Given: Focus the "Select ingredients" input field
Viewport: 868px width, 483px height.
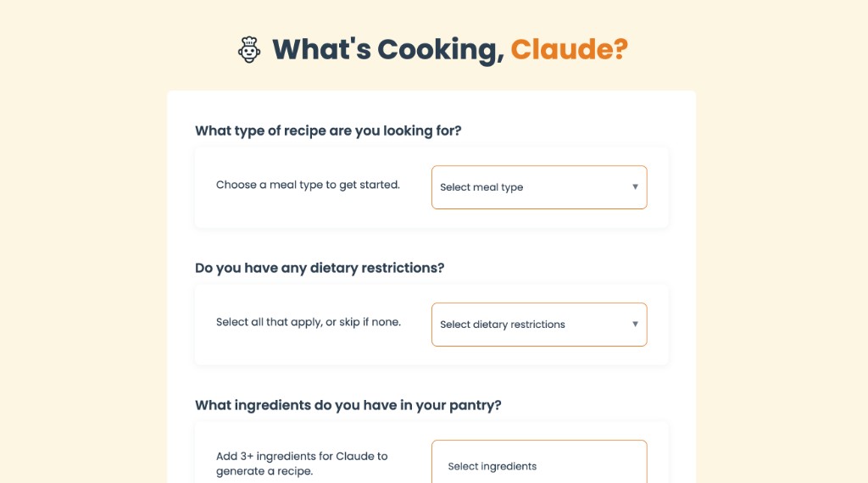Looking at the screenshot, I should (539, 464).
